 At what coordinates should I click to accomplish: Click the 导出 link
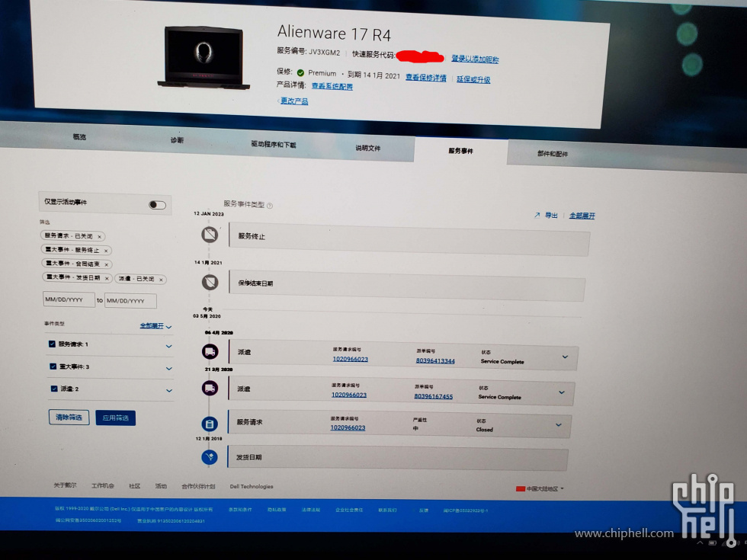[551, 215]
